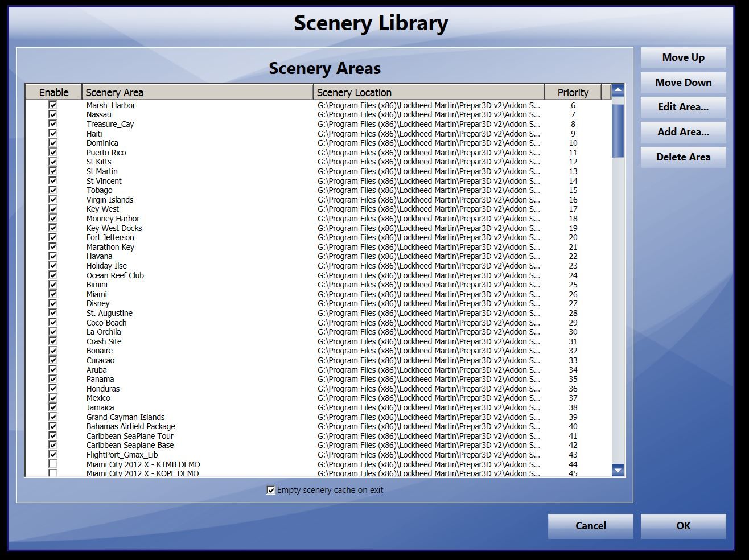Open Add Area dialog
The height and width of the screenshot is (560, 749).
(683, 132)
